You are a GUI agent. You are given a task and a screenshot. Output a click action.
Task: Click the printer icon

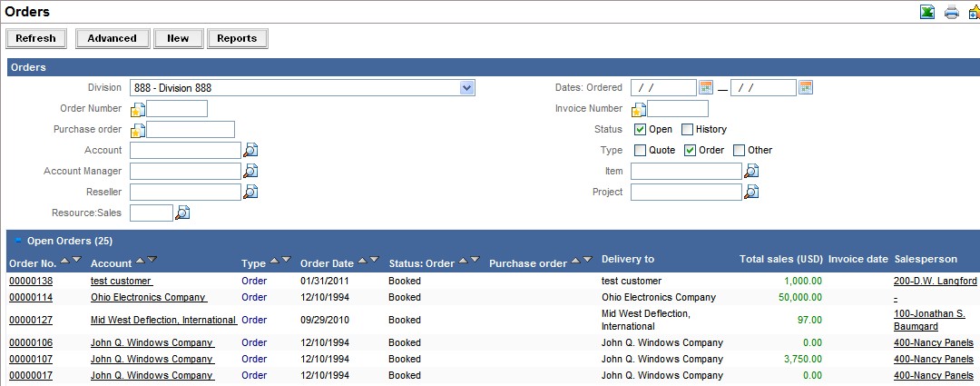click(x=951, y=13)
